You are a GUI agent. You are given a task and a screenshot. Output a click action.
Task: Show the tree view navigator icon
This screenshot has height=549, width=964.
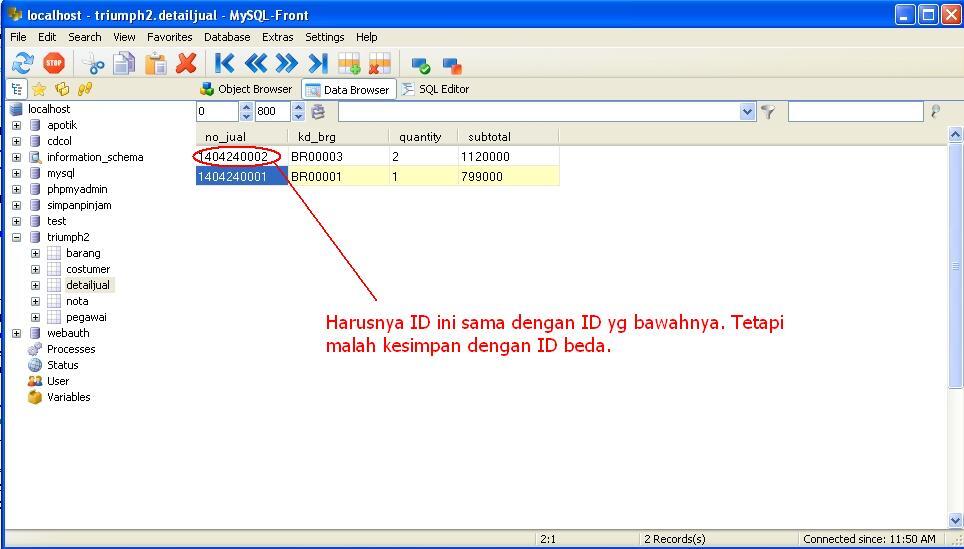(x=17, y=89)
